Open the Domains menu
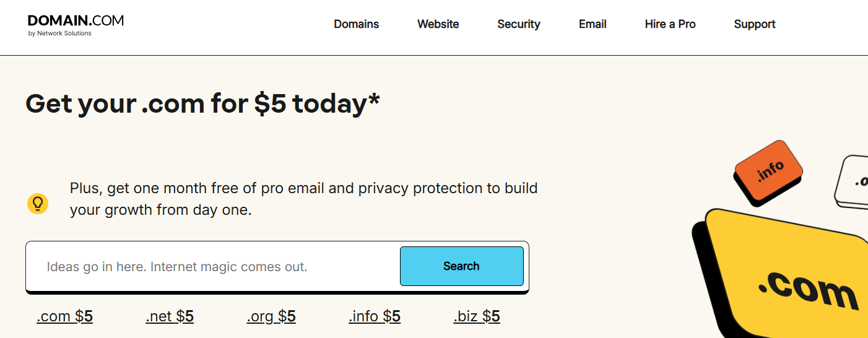 (x=357, y=24)
